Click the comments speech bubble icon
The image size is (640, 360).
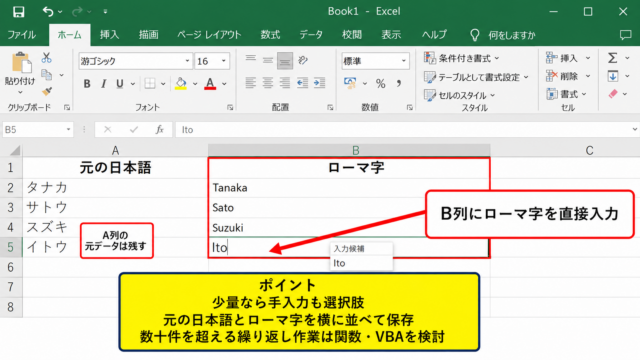point(625,35)
